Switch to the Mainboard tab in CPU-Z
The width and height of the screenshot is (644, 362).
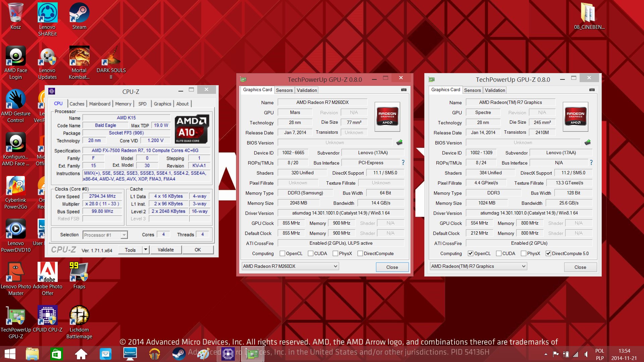click(100, 104)
